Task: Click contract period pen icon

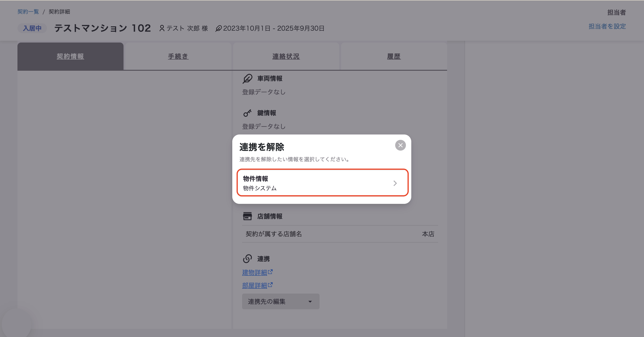Action: click(218, 28)
